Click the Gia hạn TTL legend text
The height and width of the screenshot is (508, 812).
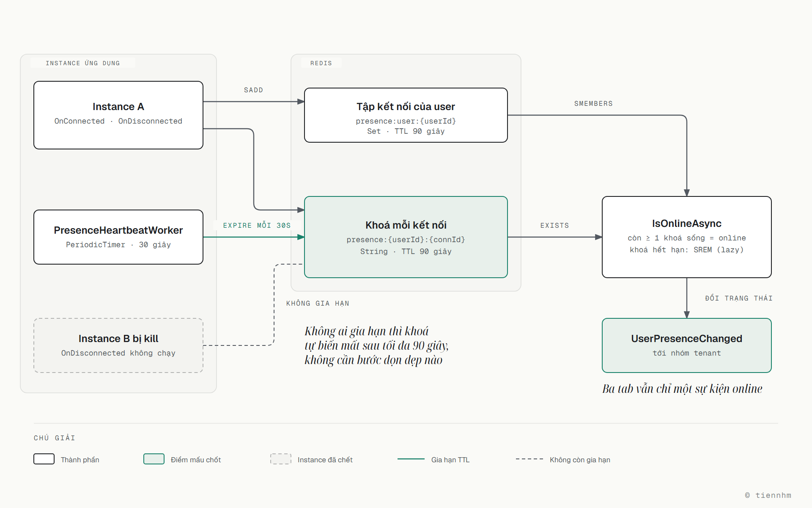450,460
